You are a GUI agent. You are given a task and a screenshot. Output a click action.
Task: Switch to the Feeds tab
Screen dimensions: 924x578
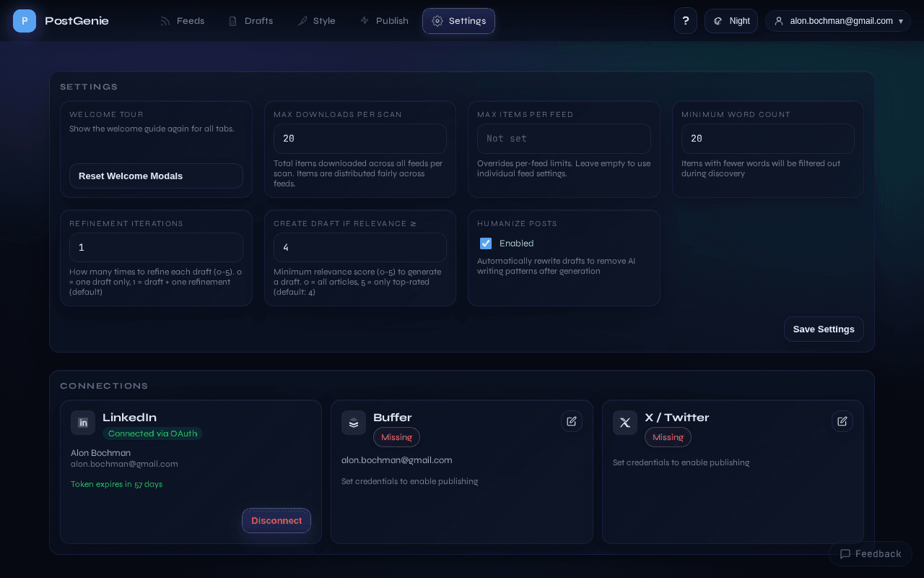click(x=182, y=21)
